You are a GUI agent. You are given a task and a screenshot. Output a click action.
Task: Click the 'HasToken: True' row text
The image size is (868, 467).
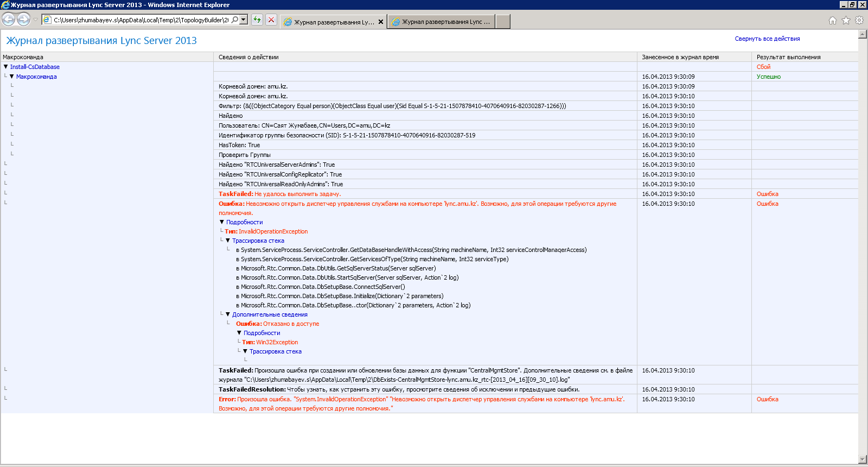(239, 145)
